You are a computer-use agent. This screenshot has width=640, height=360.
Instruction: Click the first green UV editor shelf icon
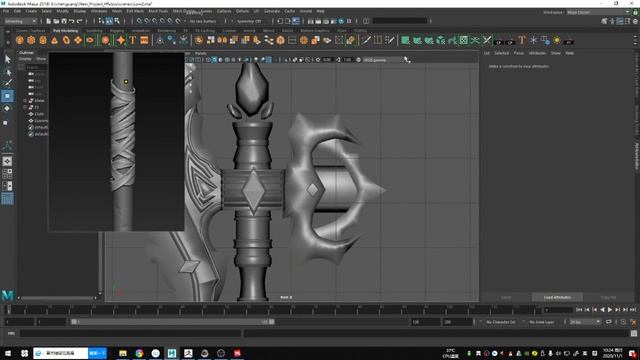pyautogui.click(x=405, y=40)
